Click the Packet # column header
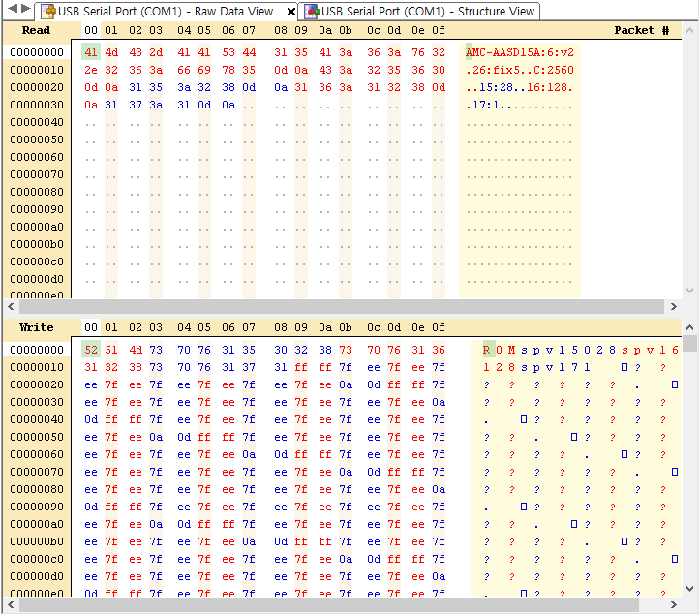 click(x=641, y=30)
